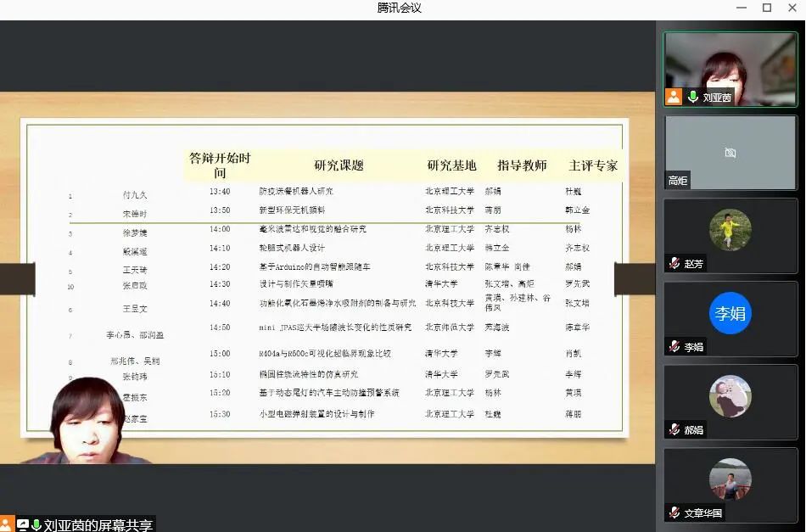This screenshot has width=806, height=532.
Task: Click the muted microphone icon next to 李娟
Action: 674,347
